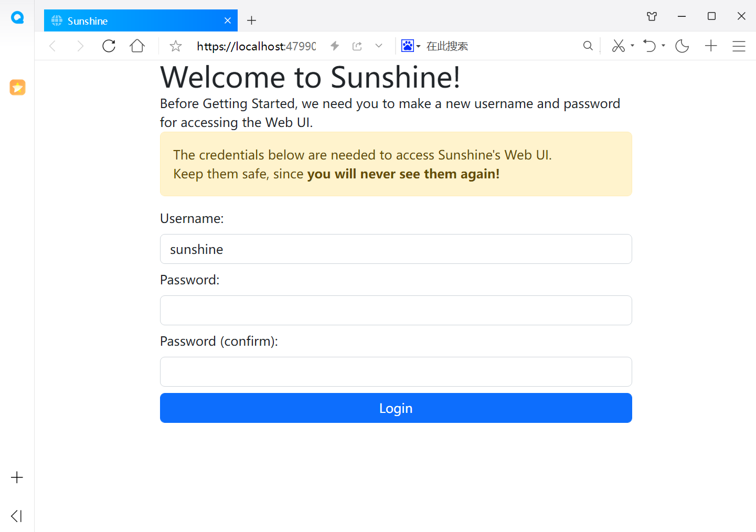Click the Password input field
756x532 pixels.
[396, 311]
